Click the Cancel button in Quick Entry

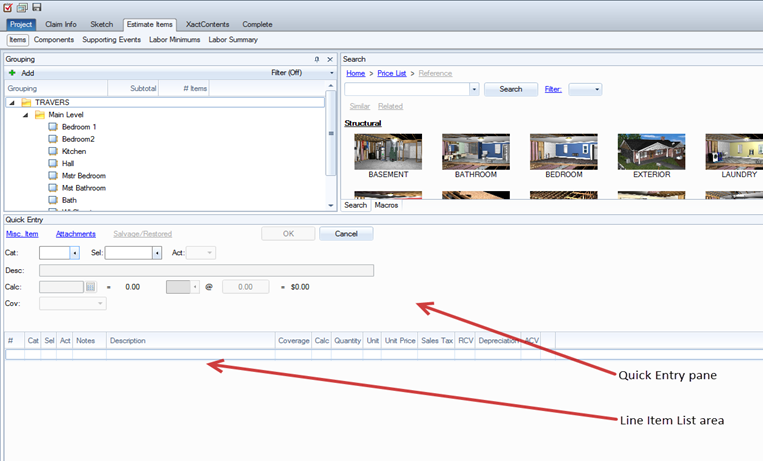tap(346, 234)
